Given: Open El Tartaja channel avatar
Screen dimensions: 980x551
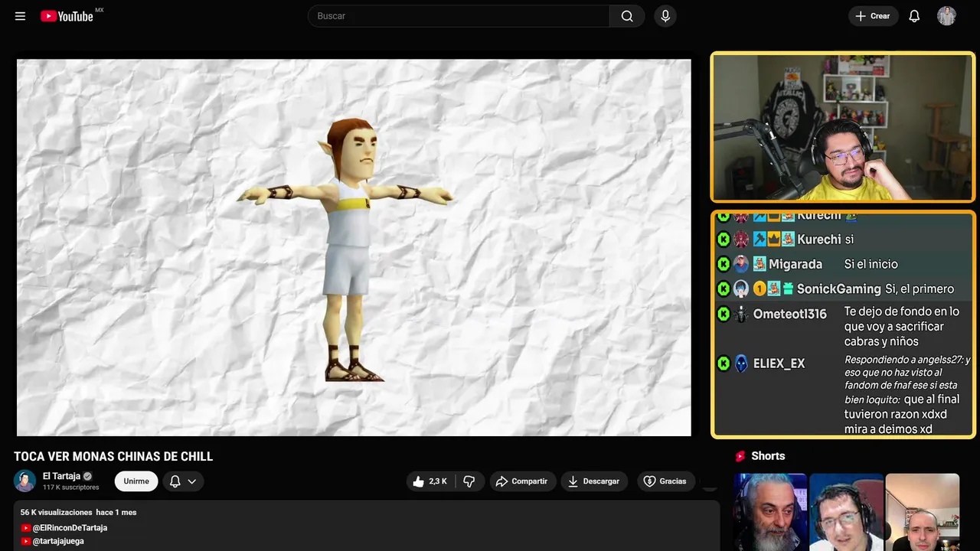Looking at the screenshot, I should [25, 481].
